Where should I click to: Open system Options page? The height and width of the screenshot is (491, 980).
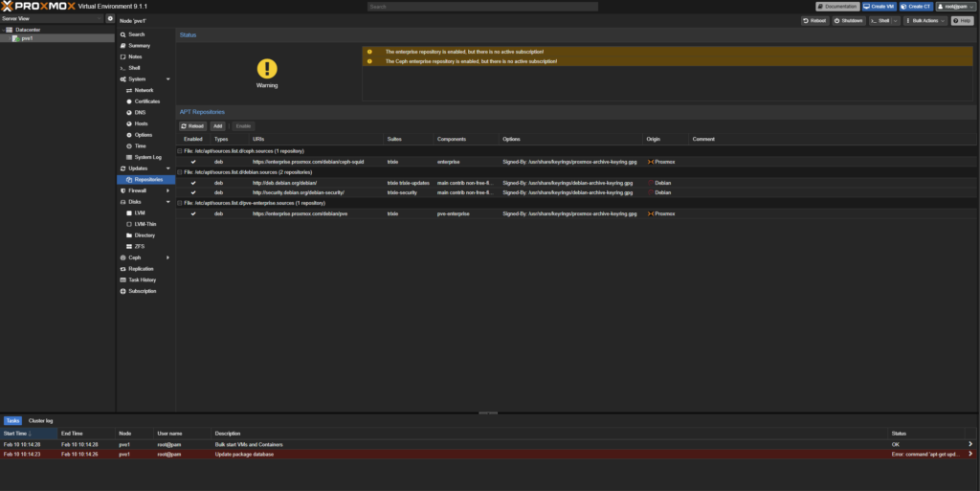tap(145, 135)
